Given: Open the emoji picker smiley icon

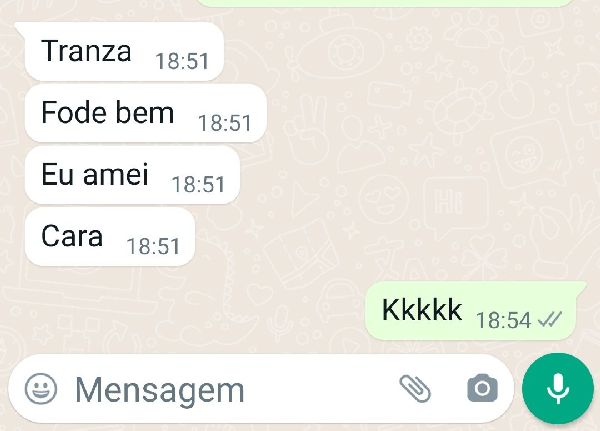Looking at the screenshot, I should (41, 389).
